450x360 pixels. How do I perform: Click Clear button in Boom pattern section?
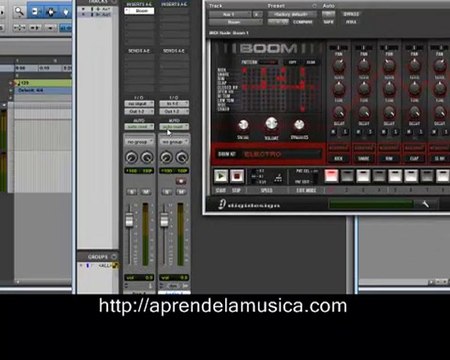tap(311, 62)
